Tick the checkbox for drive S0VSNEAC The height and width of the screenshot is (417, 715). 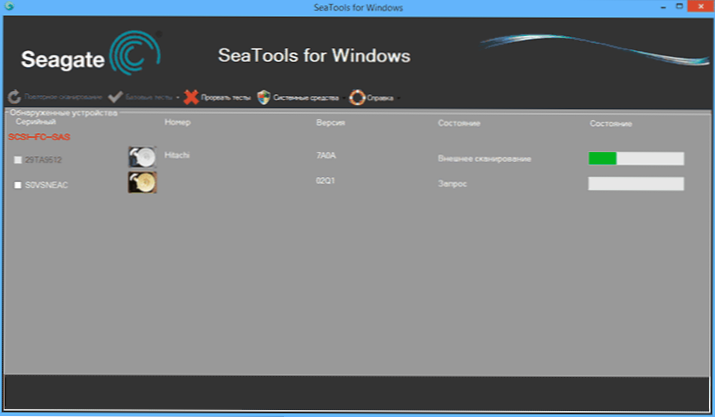coord(18,185)
